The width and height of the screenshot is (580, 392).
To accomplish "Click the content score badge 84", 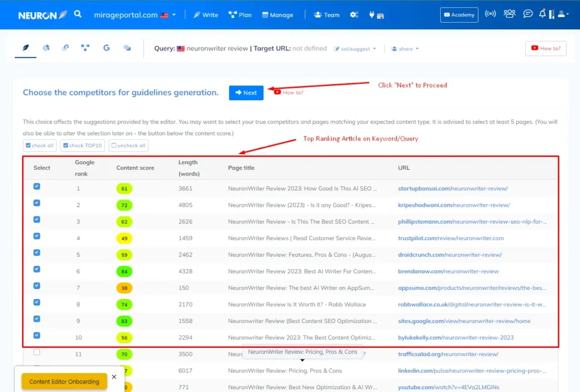I will (x=124, y=271).
